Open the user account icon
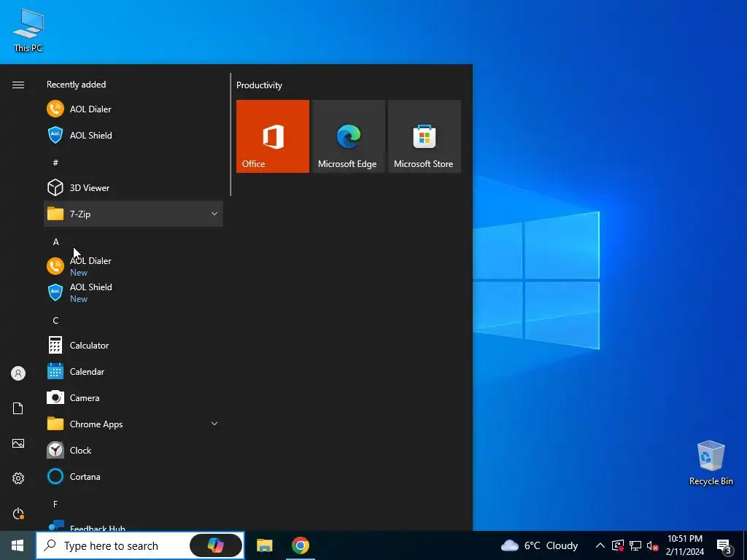This screenshot has height=560, width=747. (x=18, y=373)
